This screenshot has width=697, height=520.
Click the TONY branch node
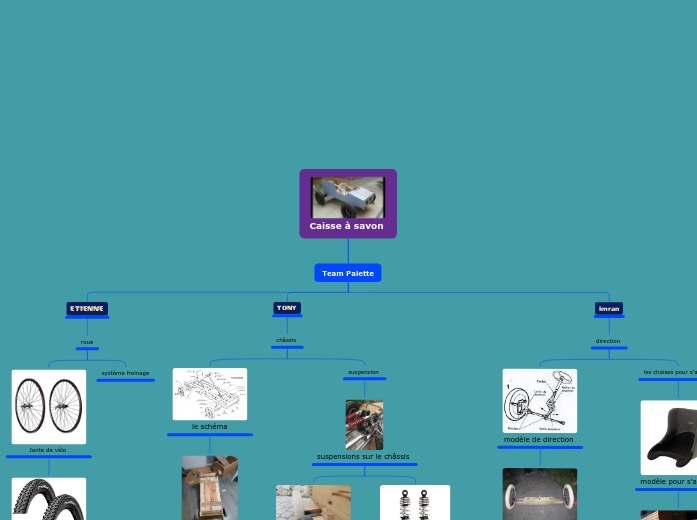tap(287, 308)
